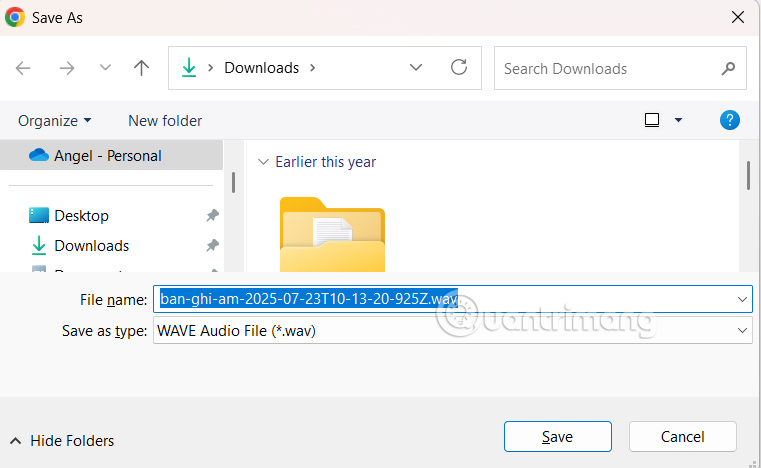Click the view layout icon

coord(652,120)
